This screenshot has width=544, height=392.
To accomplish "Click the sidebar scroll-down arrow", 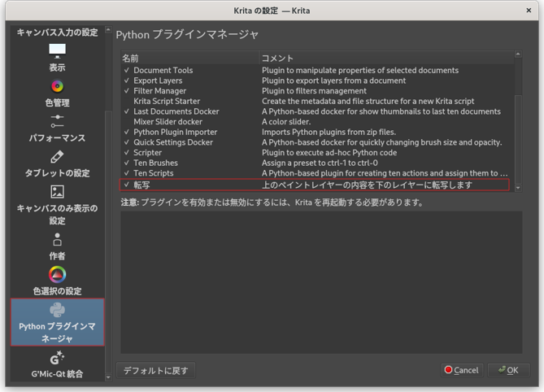I will pos(108,377).
